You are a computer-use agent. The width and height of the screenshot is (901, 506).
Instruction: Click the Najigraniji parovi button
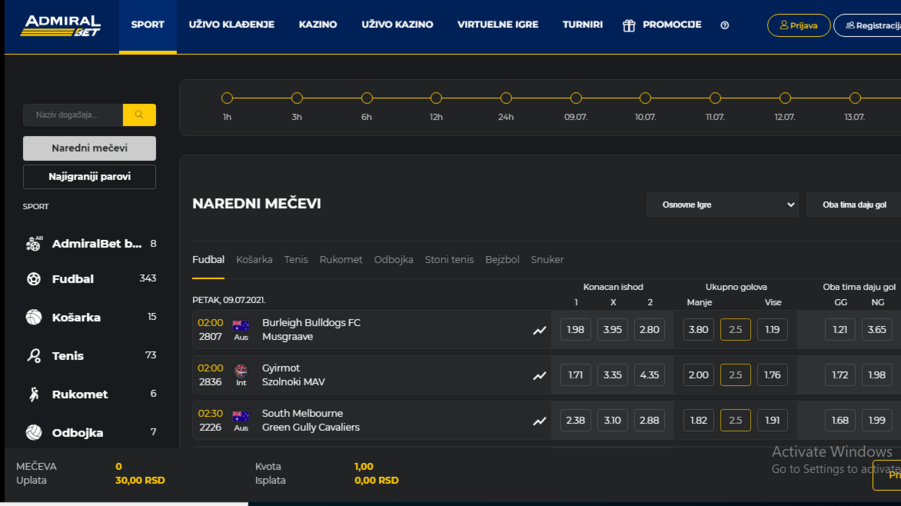click(x=89, y=177)
